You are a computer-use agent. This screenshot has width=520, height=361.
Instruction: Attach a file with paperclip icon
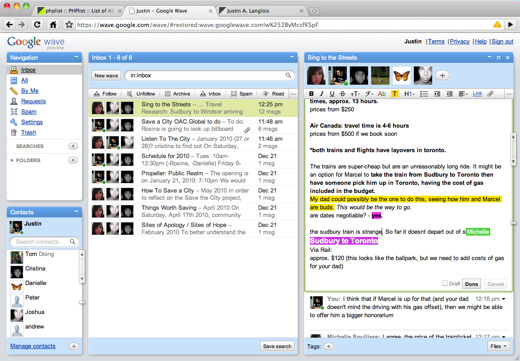pos(490,94)
